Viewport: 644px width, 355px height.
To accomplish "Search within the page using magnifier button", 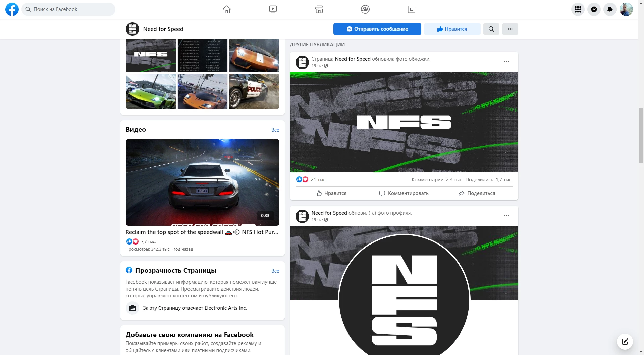I will 491,29.
